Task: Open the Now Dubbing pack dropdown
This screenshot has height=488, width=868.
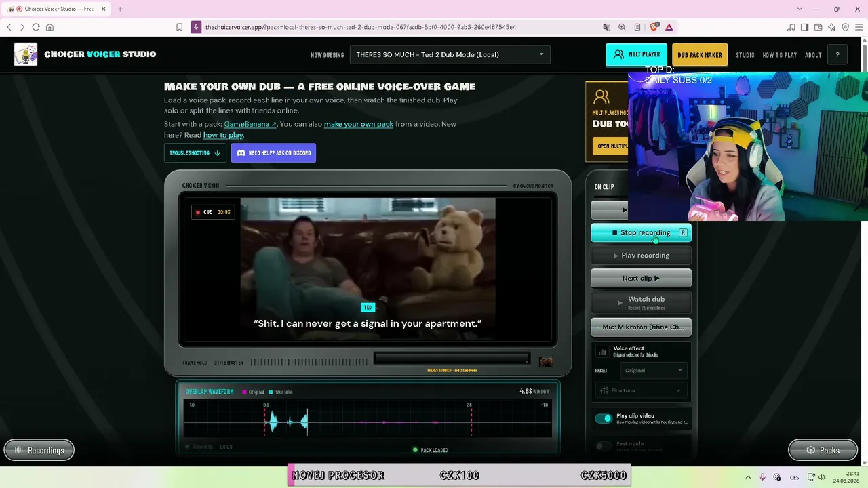Action: [450, 55]
